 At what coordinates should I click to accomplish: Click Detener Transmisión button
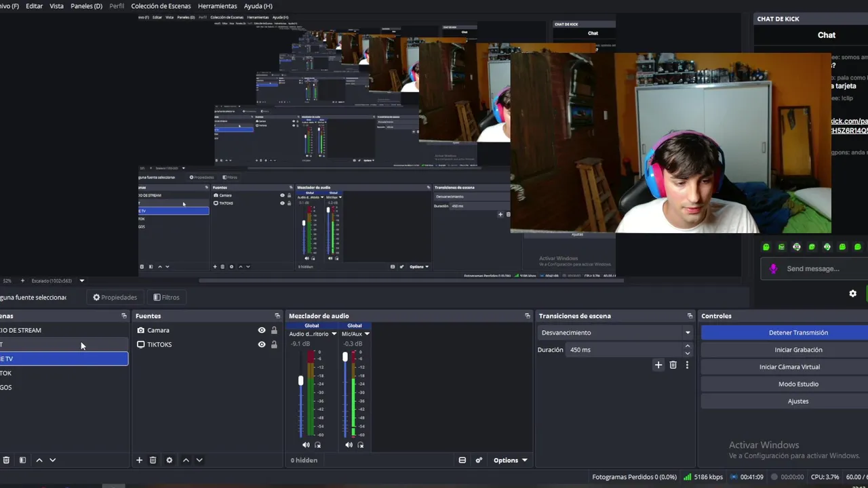[798, 333]
